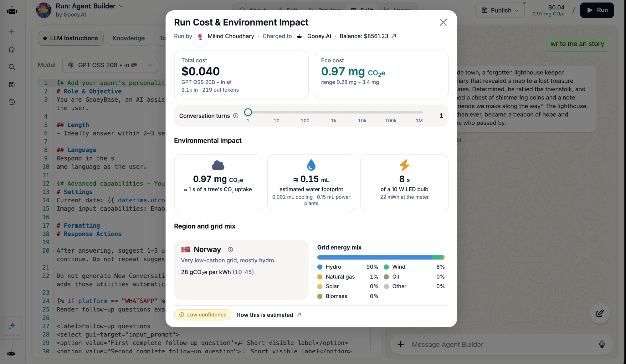Click the Run button
The width and height of the screenshot is (626, 364).
pos(597,10)
